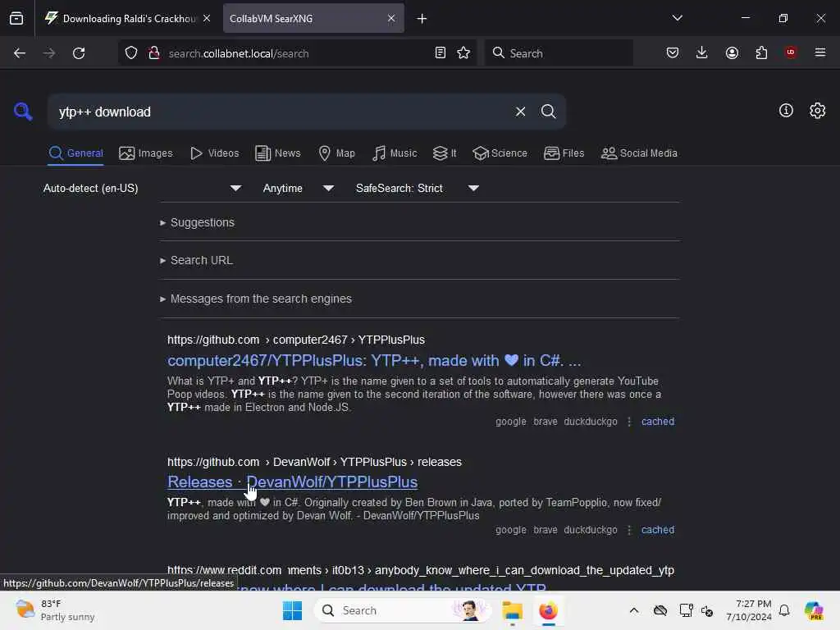Submit search with magnifier button

point(548,112)
